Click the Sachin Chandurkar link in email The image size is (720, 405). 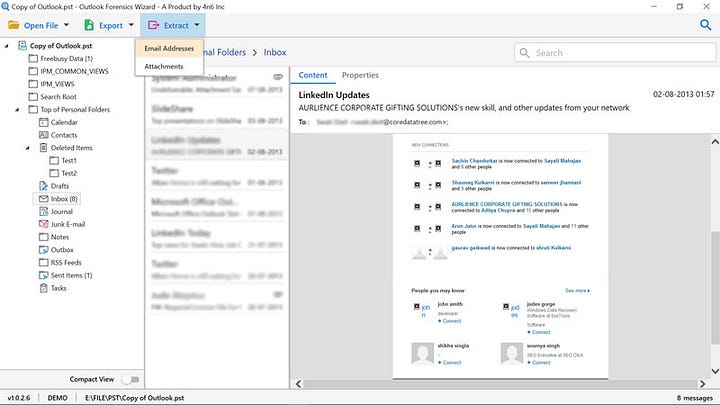pyautogui.click(x=474, y=161)
